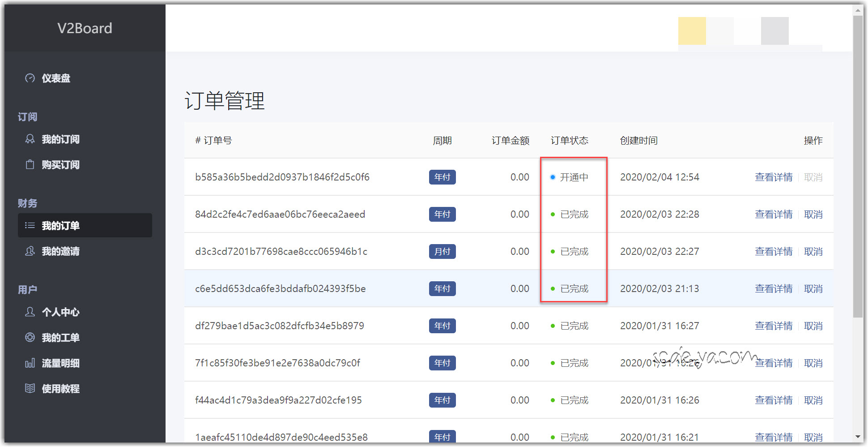The width and height of the screenshot is (868, 447).
Task: Cancel order 84d2c2fe4c7ed6aae06bc76eeca2aeed
Action: [813, 215]
